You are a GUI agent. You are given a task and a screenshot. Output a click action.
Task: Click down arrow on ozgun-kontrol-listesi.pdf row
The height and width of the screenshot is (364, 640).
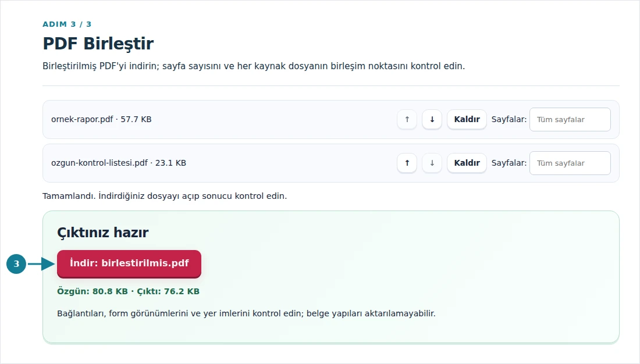[432, 163]
